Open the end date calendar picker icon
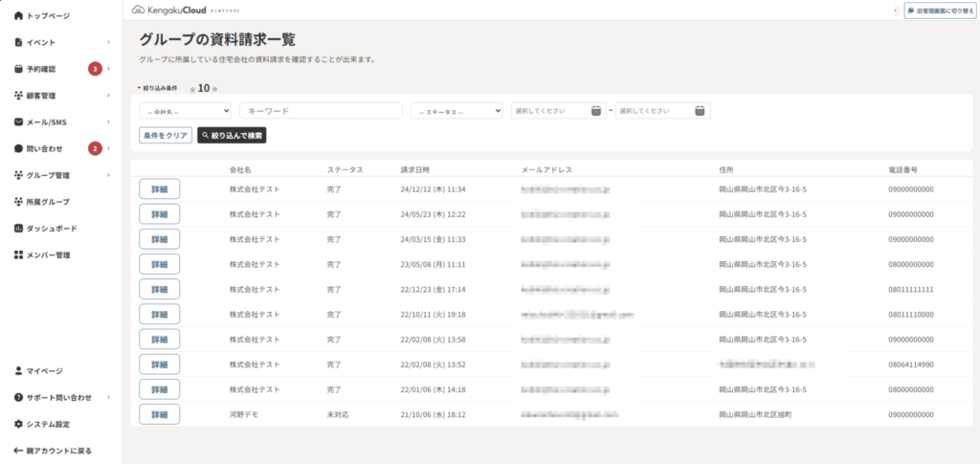 [701, 111]
